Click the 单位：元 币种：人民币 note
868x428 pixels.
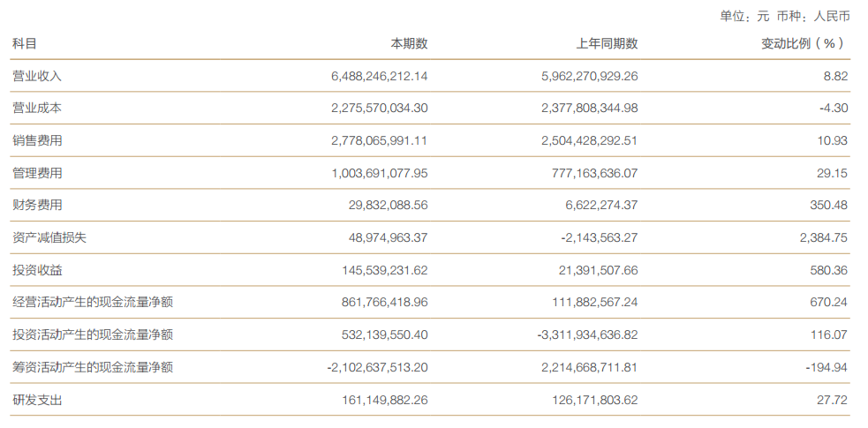click(784, 16)
